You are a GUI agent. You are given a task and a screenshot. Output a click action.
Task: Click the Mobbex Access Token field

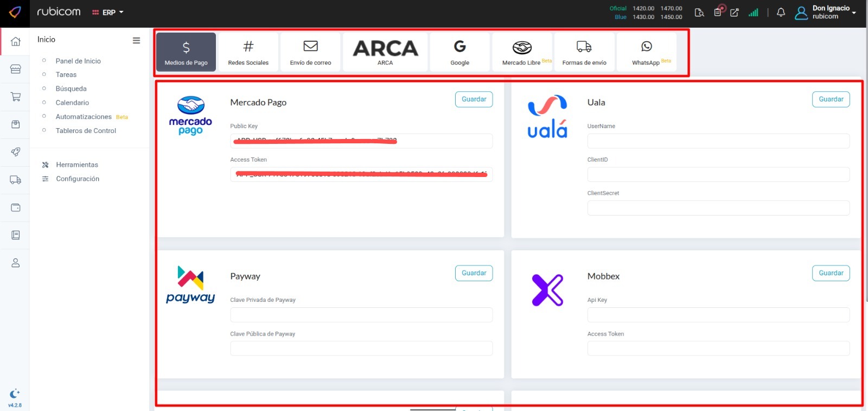pyautogui.click(x=718, y=349)
